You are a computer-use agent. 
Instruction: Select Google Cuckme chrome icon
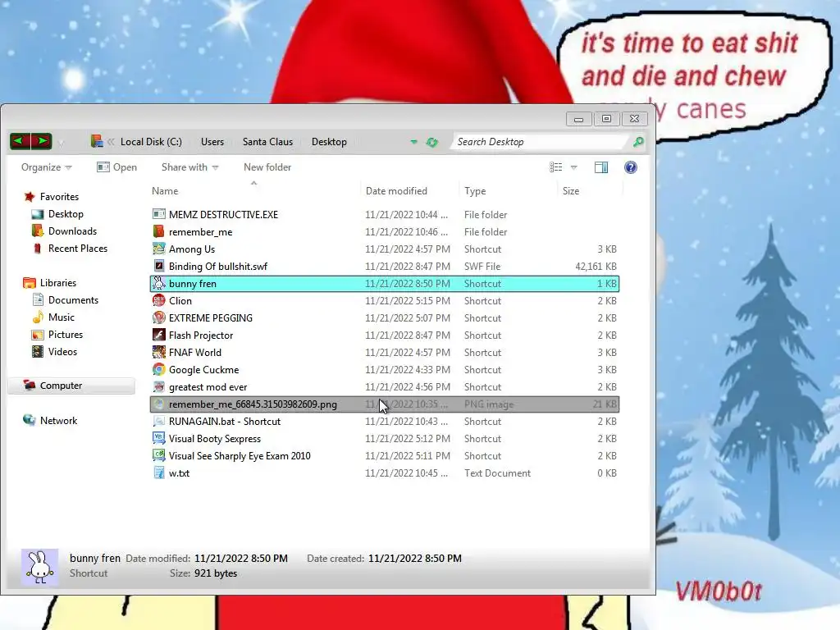158,369
